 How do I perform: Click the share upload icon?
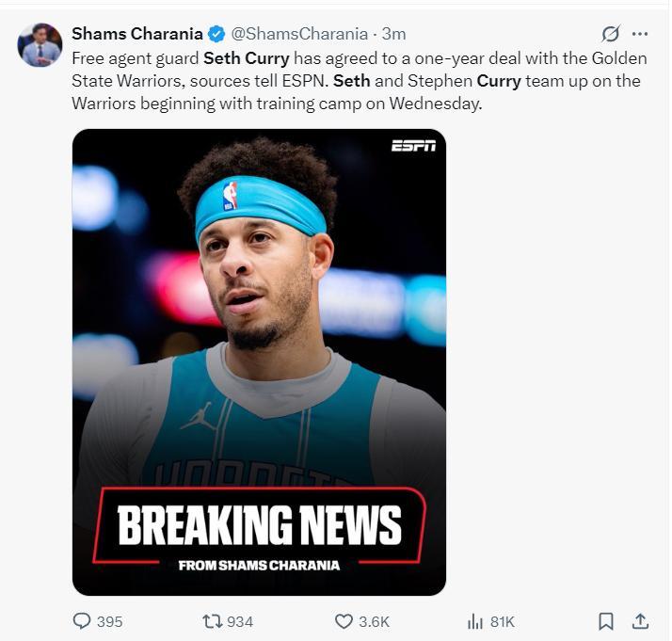[640, 621]
